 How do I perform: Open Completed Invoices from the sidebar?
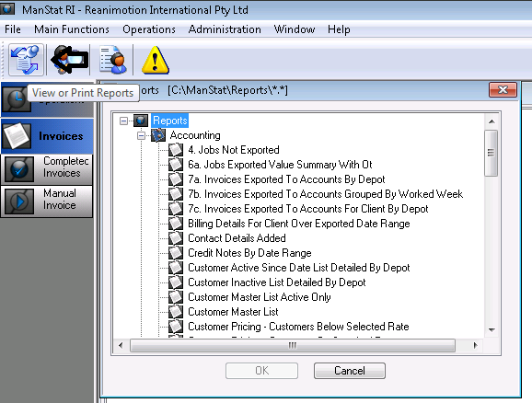tap(47, 168)
